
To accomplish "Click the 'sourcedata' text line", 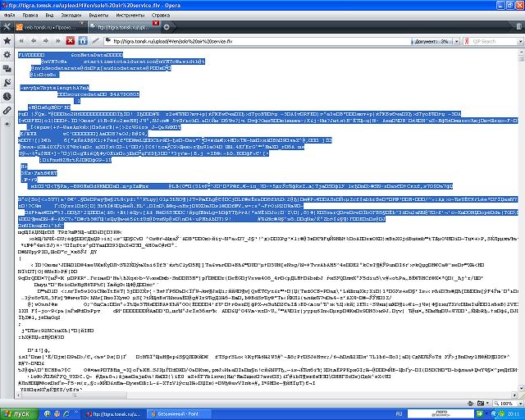I will 98,94.
